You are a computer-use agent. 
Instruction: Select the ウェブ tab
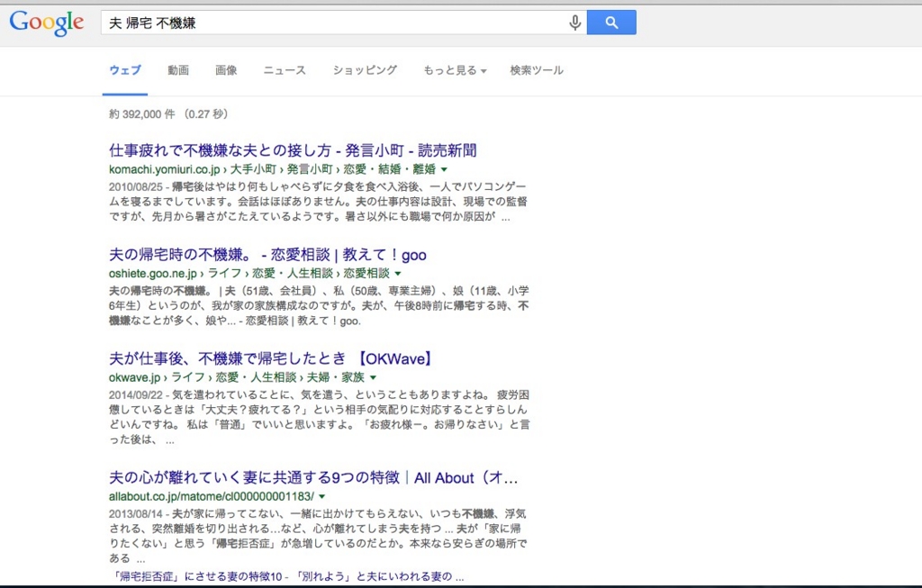(125, 70)
